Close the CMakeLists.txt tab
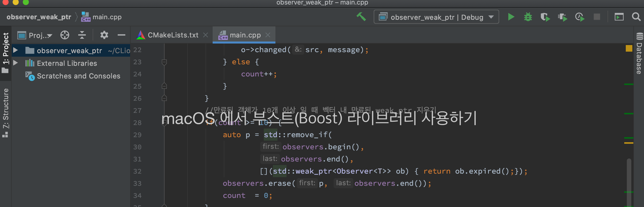This screenshot has width=644, height=207. click(x=206, y=35)
